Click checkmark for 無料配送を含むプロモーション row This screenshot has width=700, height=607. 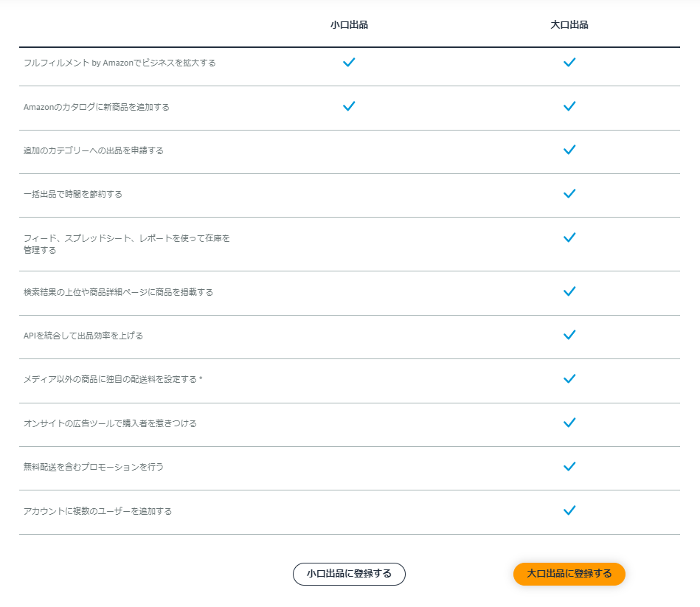click(x=569, y=466)
